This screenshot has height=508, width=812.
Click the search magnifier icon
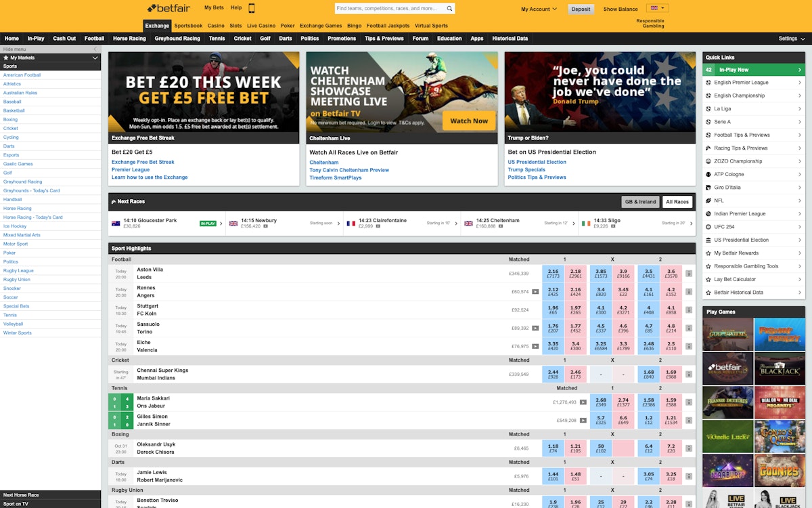tap(449, 9)
